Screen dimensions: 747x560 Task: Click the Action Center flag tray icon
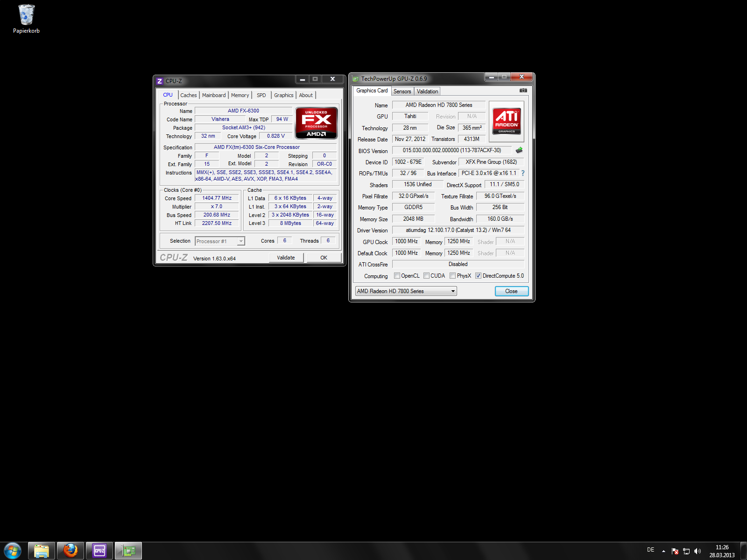(675, 551)
